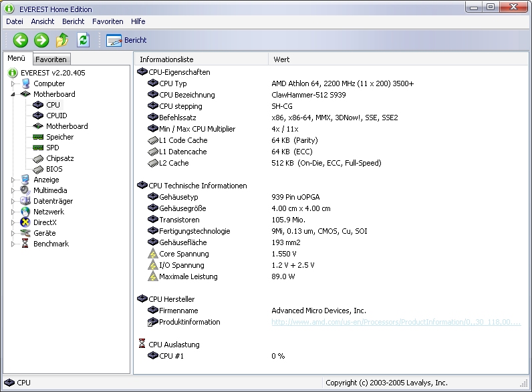The height and width of the screenshot is (392, 532).
Task: Click the Geräte devices icon
Action: pyautogui.click(x=25, y=233)
